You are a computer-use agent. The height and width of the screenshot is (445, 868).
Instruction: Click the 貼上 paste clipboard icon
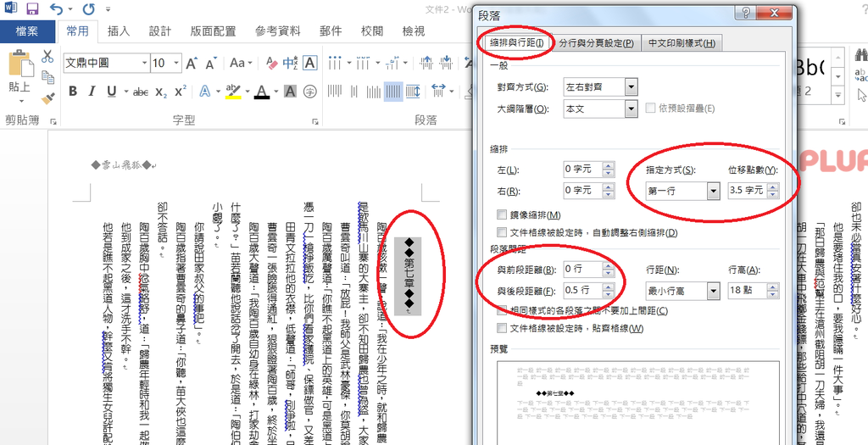coord(20,63)
